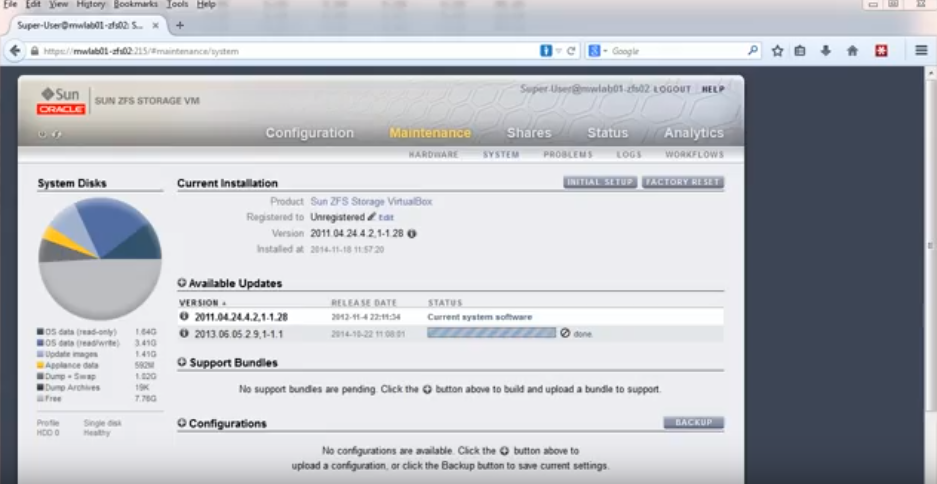The height and width of the screenshot is (484, 937).
Task: Open the bookmarks list icon
Action: [x=800, y=51]
